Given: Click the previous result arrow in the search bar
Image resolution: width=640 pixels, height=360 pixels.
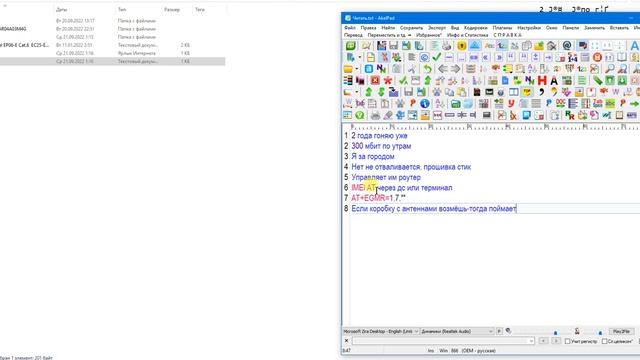Looking at the screenshot, I should [543, 341].
